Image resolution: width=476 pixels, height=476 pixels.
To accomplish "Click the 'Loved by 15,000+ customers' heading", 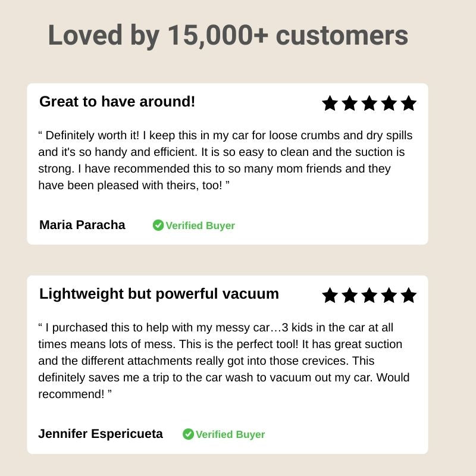I will (228, 36).
